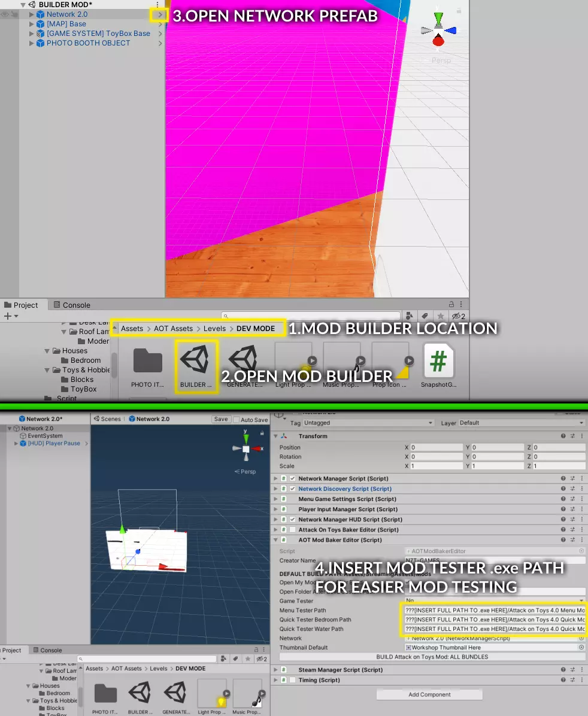The image size is (588, 716).
Task: Disable the Network Manager HUD Script checkbox
Action: [293, 520]
